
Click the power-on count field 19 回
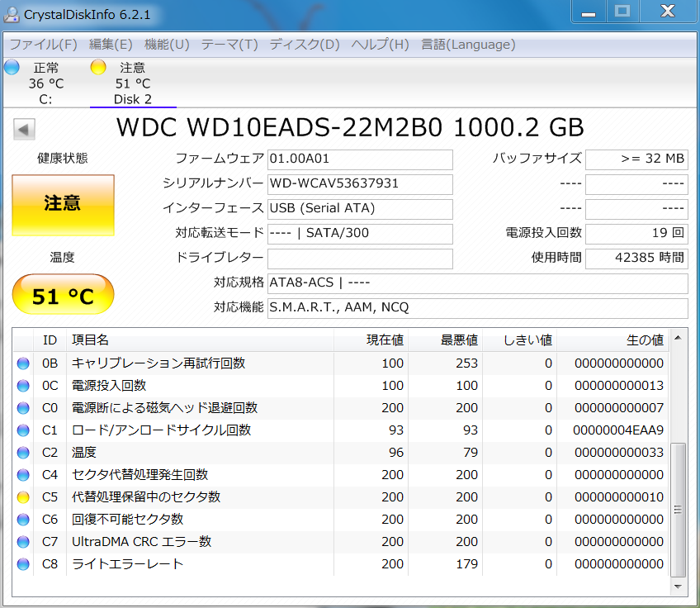(x=636, y=234)
